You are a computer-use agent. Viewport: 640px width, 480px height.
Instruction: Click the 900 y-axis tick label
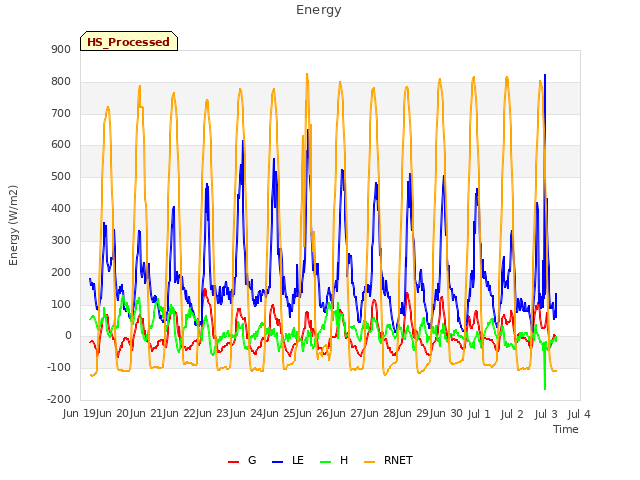(x=61, y=49)
